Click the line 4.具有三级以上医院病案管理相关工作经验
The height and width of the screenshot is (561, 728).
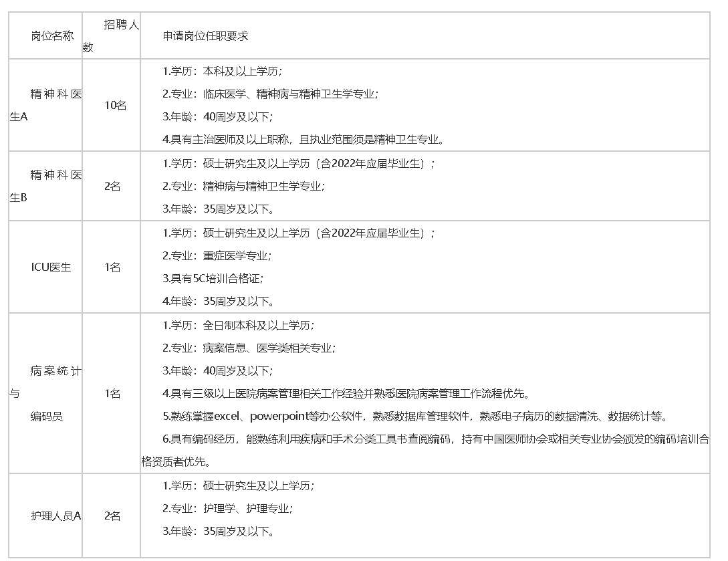coord(346,394)
